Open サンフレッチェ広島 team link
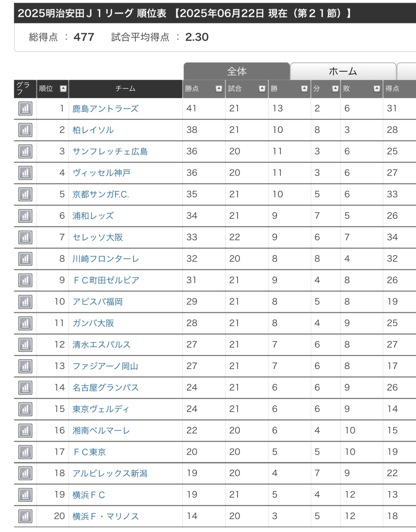The height and width of the screenshot is (532, 416). [110, 152]
